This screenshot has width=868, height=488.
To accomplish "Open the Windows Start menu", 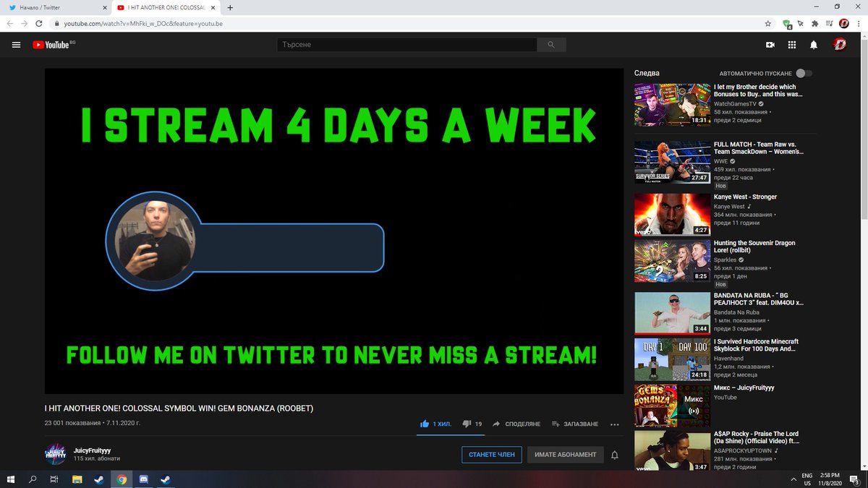I will pos(10,479).
